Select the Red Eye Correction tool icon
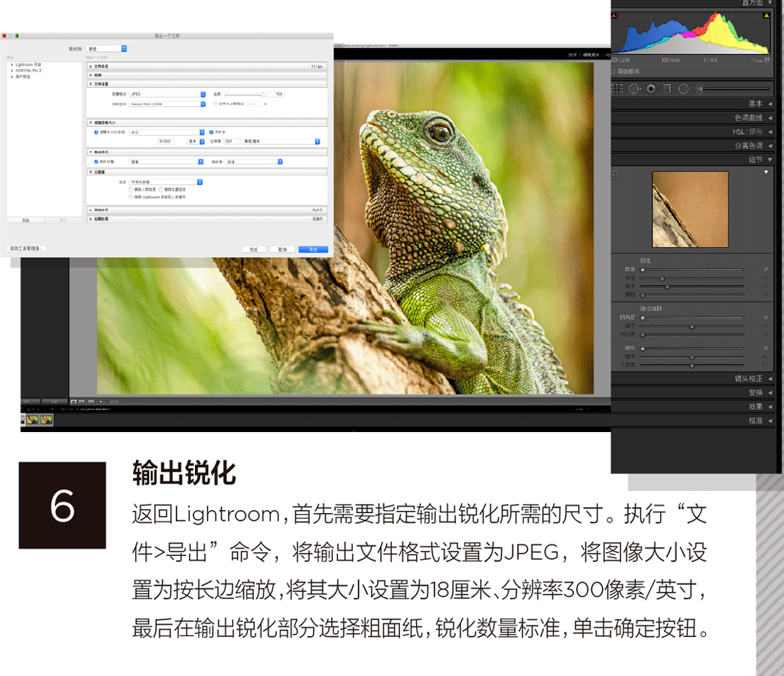This screenshot has height=676, width=784. pos(651,89)
